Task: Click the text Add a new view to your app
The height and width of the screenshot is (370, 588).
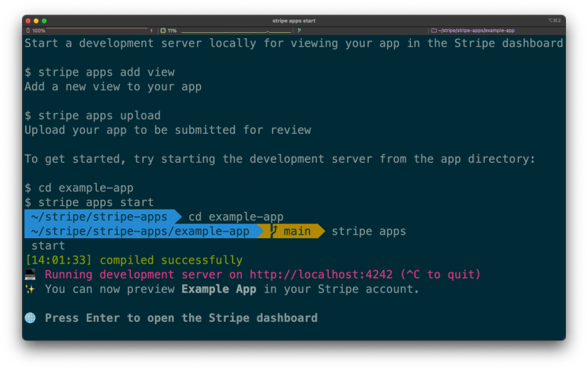Action: (x=113, y=86)
